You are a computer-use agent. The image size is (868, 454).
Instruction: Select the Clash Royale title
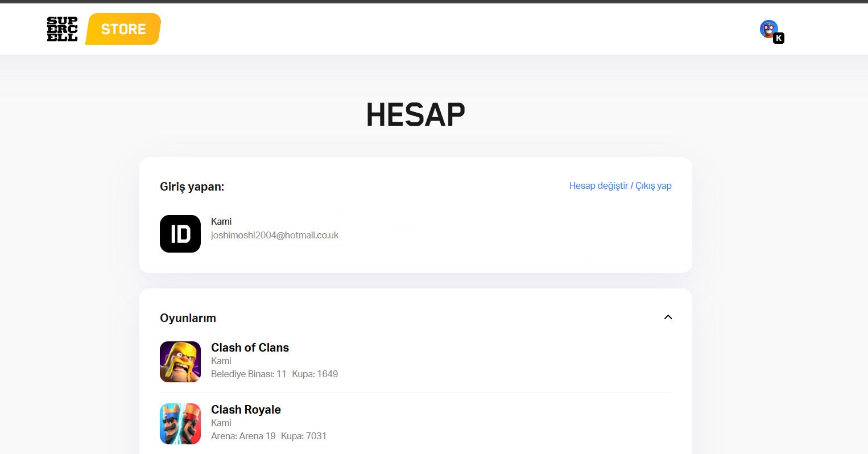click(246, 410)
